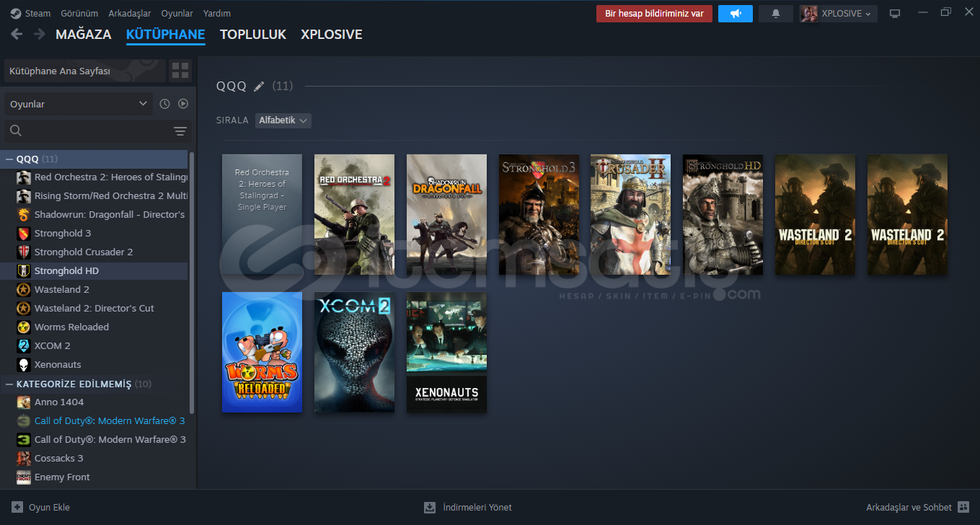The width and height of the screenshot is (980, 525).
Task: Open advanced filter options icon
Action: 180,131
